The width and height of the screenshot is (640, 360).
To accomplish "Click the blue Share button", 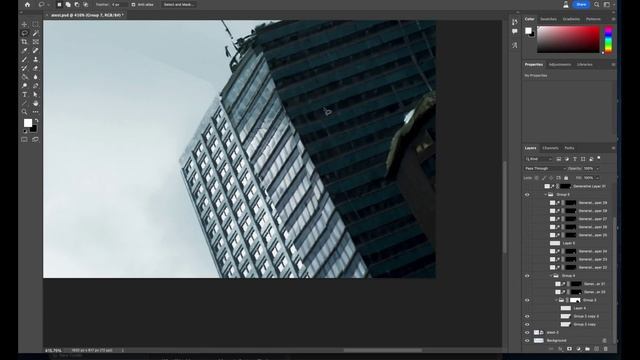I will pyautogui.click(x=581, y=4).
